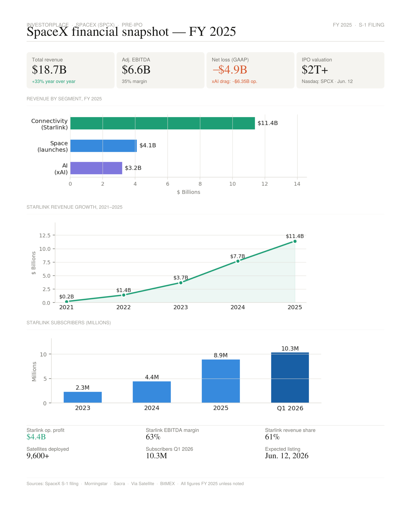Click the "STARLINK SUBSCRIBERS (MILLIONS)" heading
Image resolution: width=411 pixels, height=532 pixels.
point(69,323)
